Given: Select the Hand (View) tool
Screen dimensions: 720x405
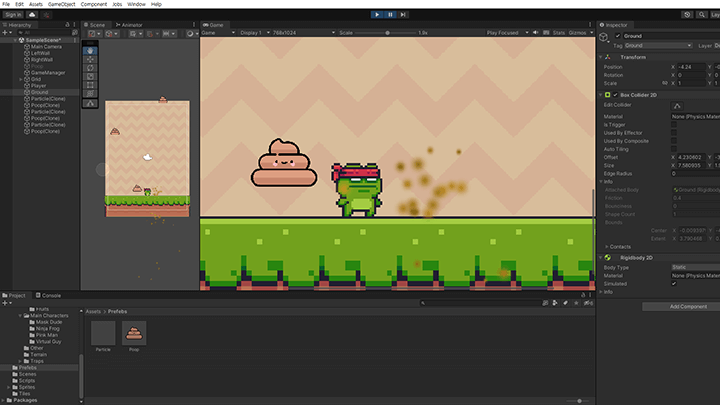Looking at the screenshot, I should 90,51.
